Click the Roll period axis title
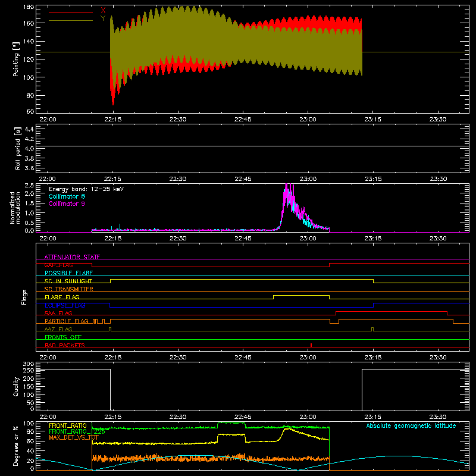 18,148
